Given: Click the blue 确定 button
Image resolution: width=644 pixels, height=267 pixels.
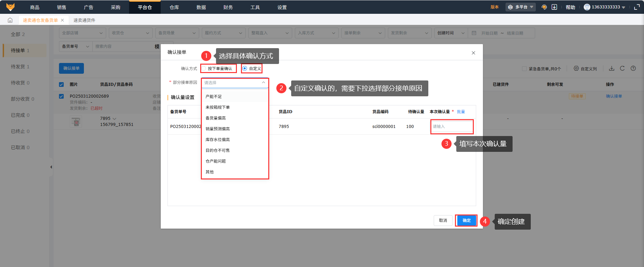Looking at the screenshot, I should 466,221.
